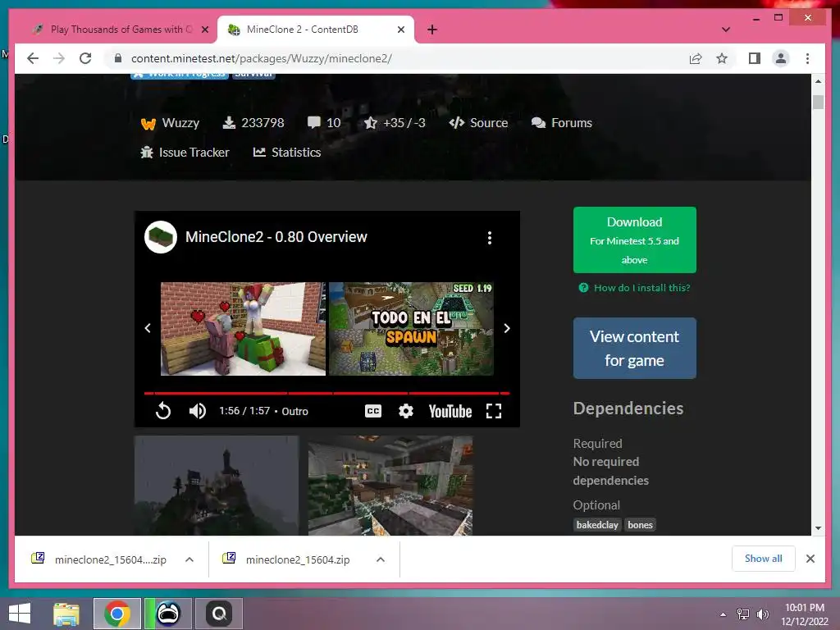Open video settings gear
The width and height of the screenshot is (840, 630).
tap(405, 411)
